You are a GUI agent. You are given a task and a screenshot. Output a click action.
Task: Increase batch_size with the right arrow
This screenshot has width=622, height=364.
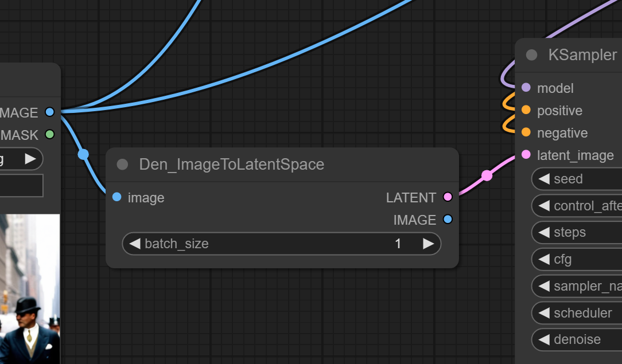pos(428,244)
